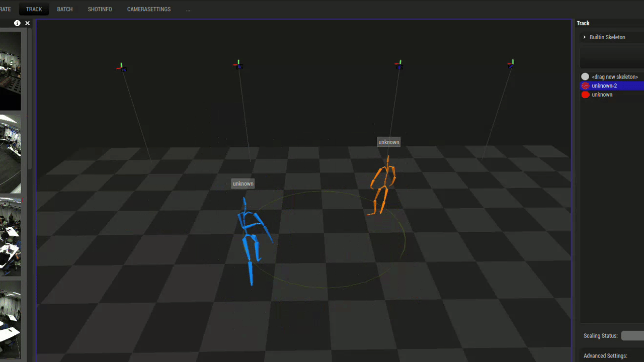
Task: Open the "..." overflow item in the top toolbar
Action: pos(188,9)
